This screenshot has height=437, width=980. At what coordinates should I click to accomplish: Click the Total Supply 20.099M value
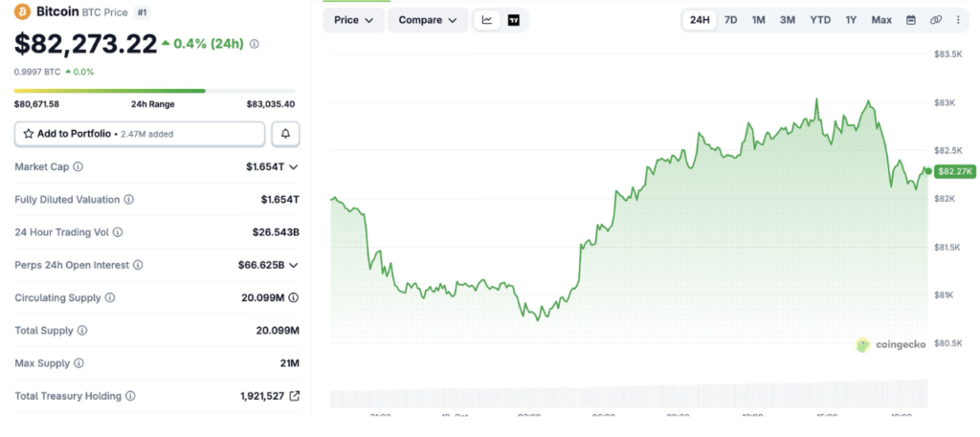pos(278,330)
